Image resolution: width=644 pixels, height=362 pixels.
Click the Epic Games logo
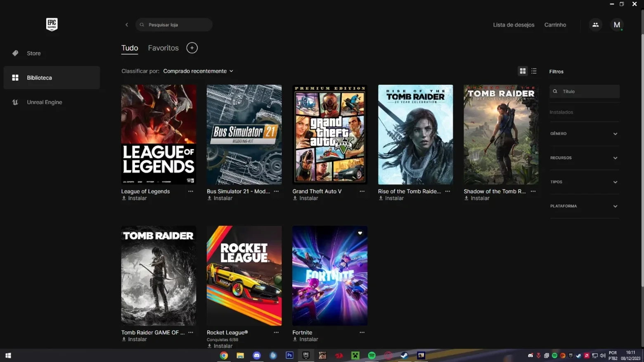pyautogui.click(x=52, y=24)
